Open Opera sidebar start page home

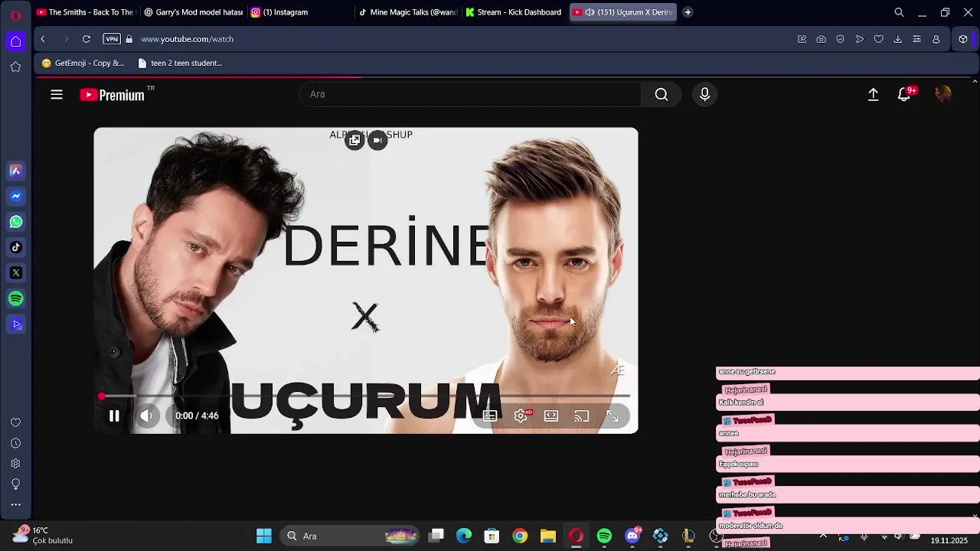click(15, 41)
